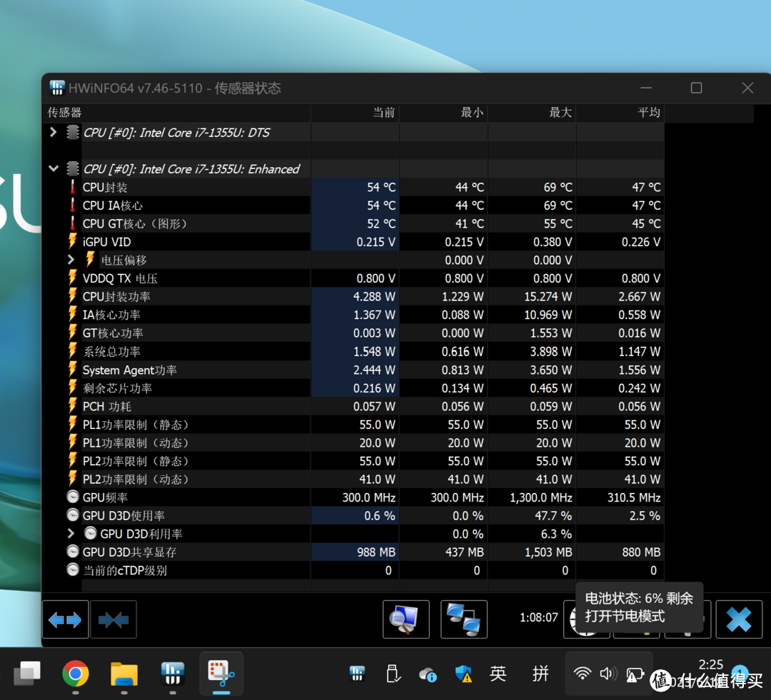The height and width of the screenshot is (700, 771).
Task: Select the GPU频率 row
Action: coord(353,497)
